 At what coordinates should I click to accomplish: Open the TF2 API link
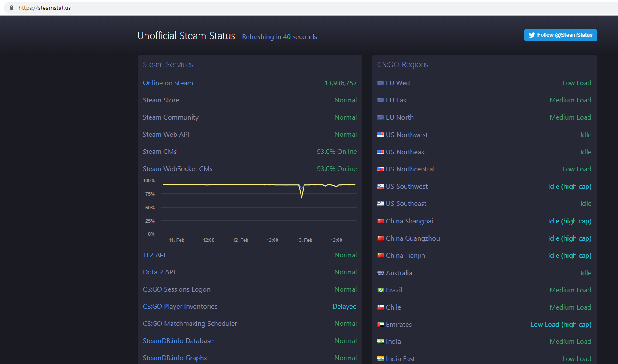tap(154, 255)
